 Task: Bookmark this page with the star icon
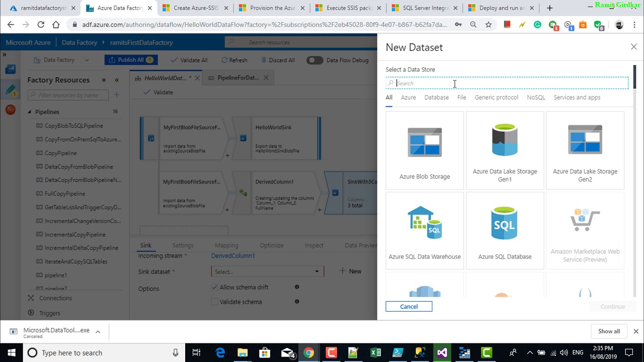[x=488, y=25]
